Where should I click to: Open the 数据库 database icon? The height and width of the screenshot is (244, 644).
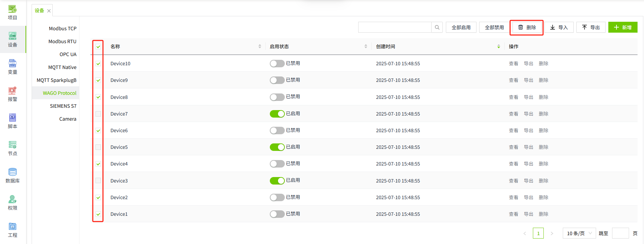13,175
